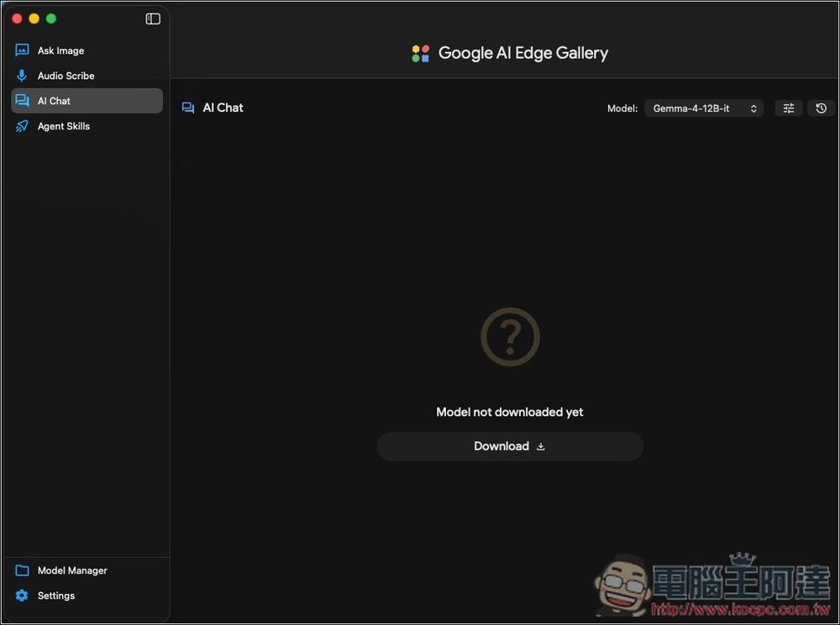Close the window with red button
Image resolution: width=840 pixels, height=625 pixels.
(17, 18)
